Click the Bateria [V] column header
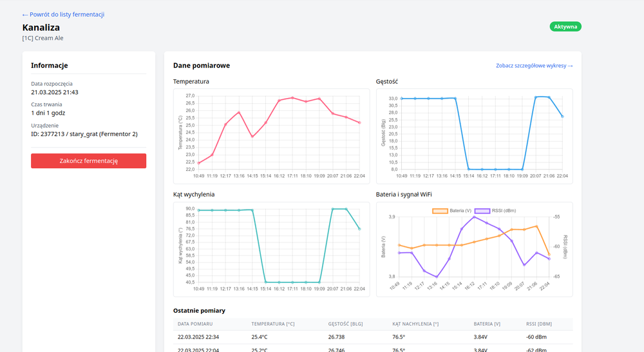This screenshot has width=644, height=352. [487, 323]
